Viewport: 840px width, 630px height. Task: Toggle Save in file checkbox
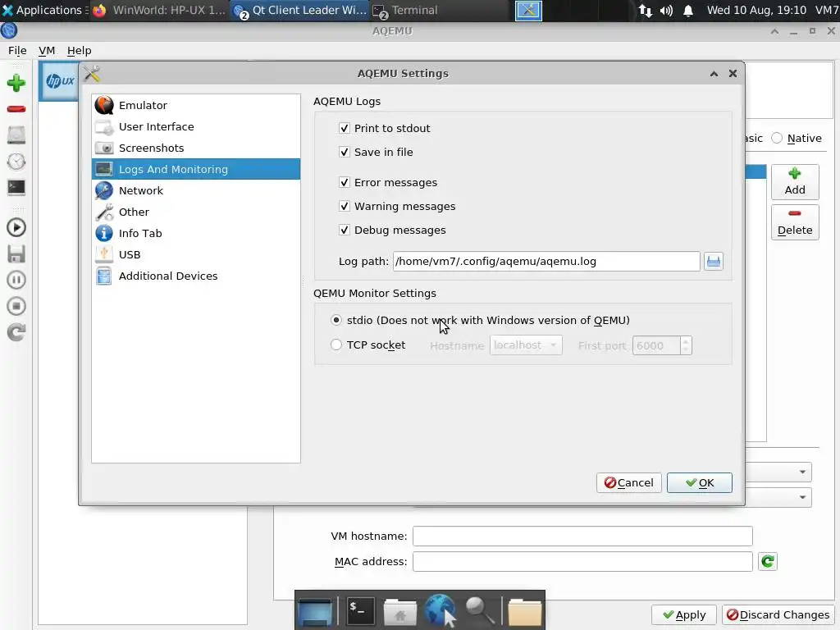(345, 152)
